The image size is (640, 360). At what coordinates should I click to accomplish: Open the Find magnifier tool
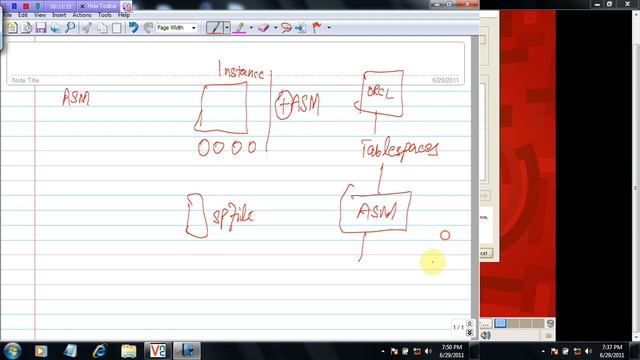point(70,28)
